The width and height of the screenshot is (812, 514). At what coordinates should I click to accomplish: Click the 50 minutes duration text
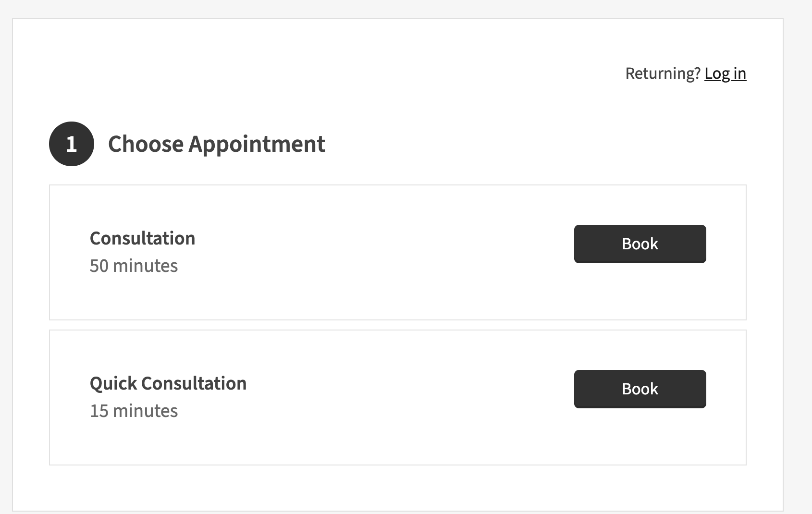(134, 266)
